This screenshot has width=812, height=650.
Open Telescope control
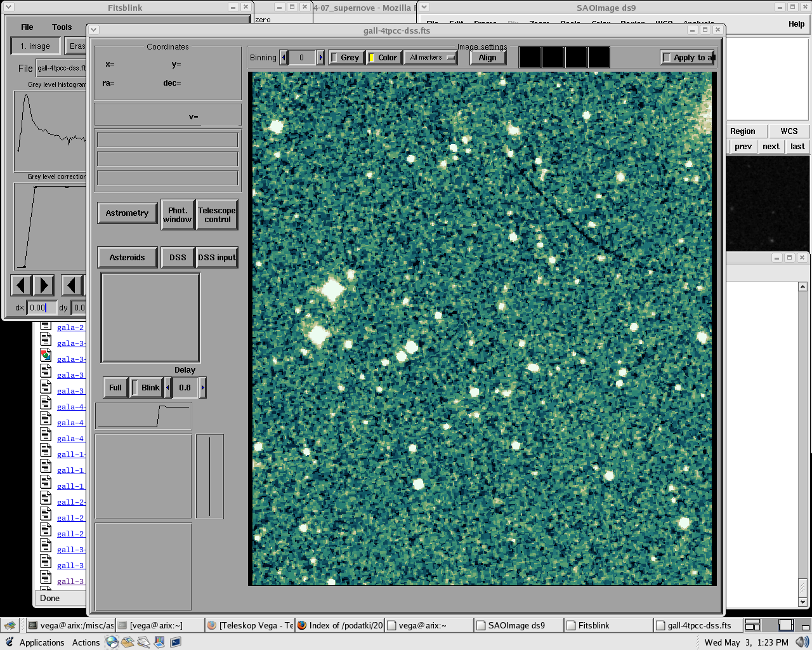[217, 215]
